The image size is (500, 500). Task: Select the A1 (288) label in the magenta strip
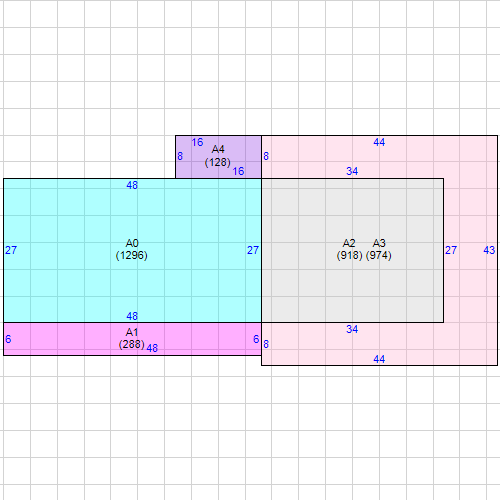tap(132, 338)
